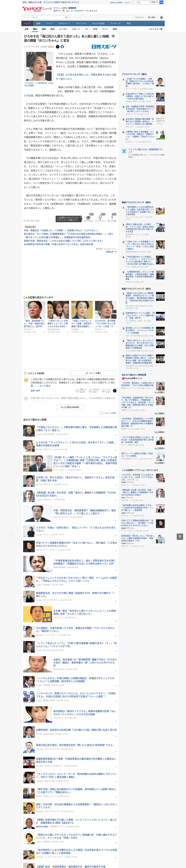
Task: Open settings gear icon near 購入履歴
Action: pos(161,17)
